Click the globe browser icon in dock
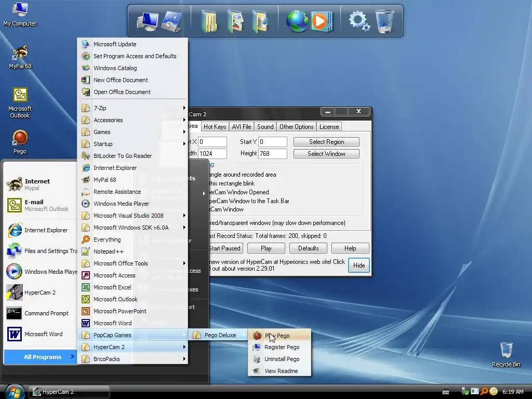Viewport: 532px width, 399px height. (297, 21)
